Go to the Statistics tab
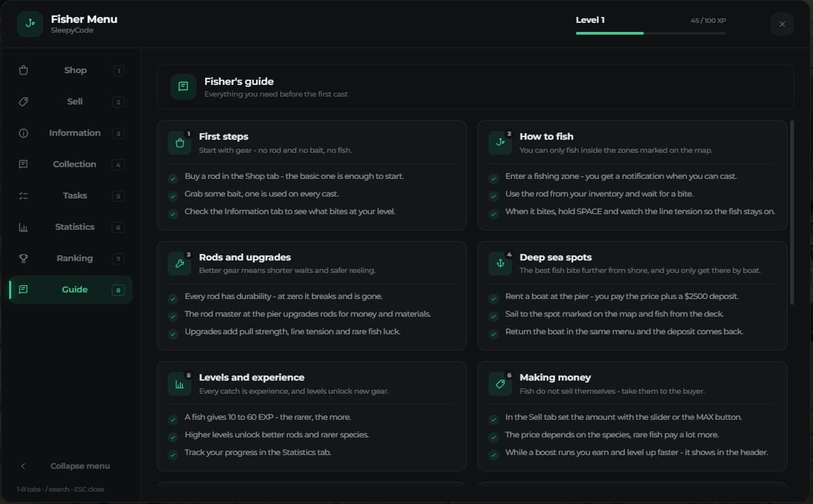 (x=71, y=227)
